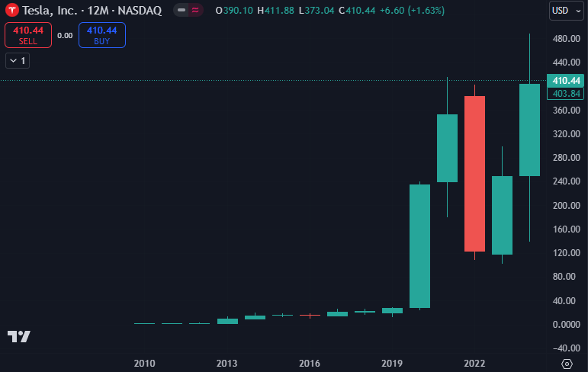Click the pink approximate-equal data icon
Screen dimensions: 588x372
click(x=195, y=10)
